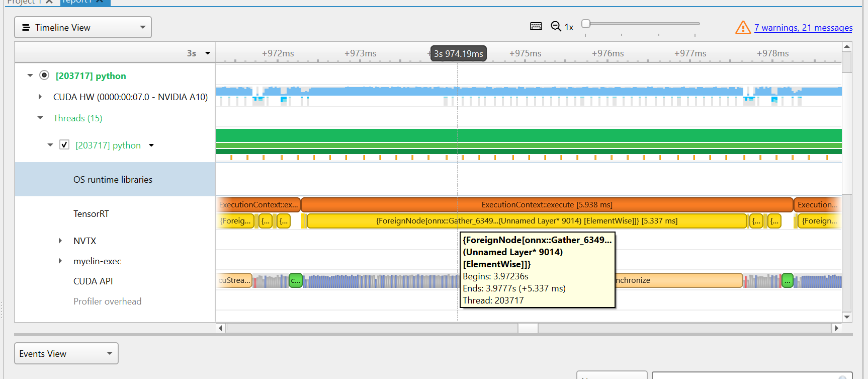The height and width of the screenshot is (379, 868).
Task: Click the 3s 974.19ms cursor time label
Action: coord(459,53)
